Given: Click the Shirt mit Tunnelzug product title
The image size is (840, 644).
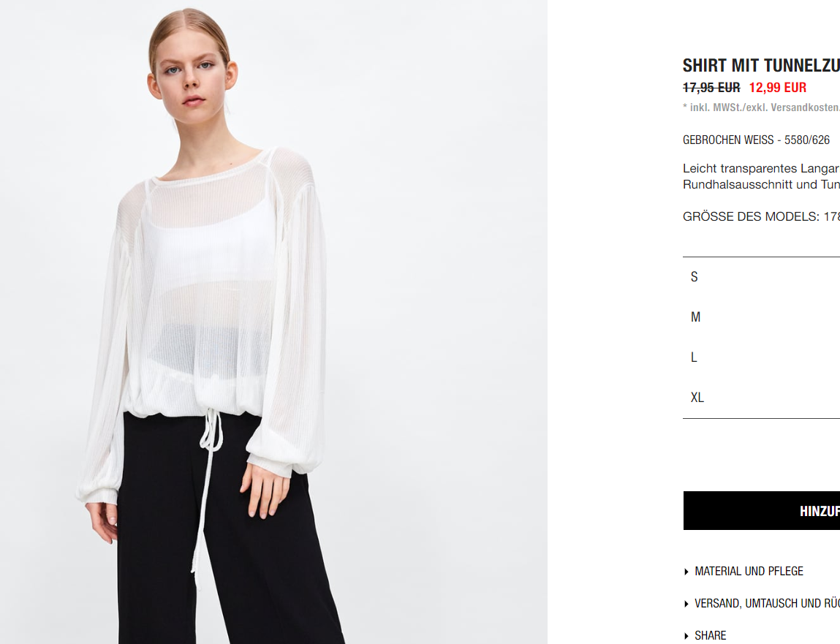Looking at the screenshot, I should point(761,65).
